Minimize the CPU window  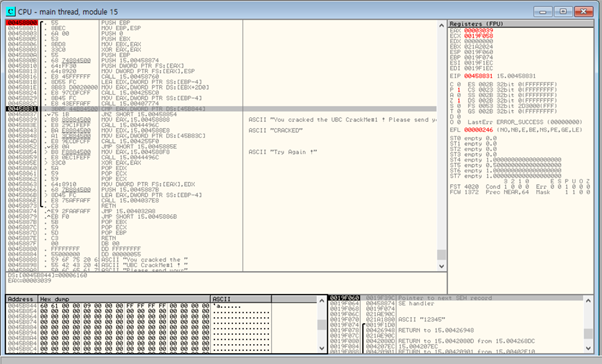tap(542, 12)
